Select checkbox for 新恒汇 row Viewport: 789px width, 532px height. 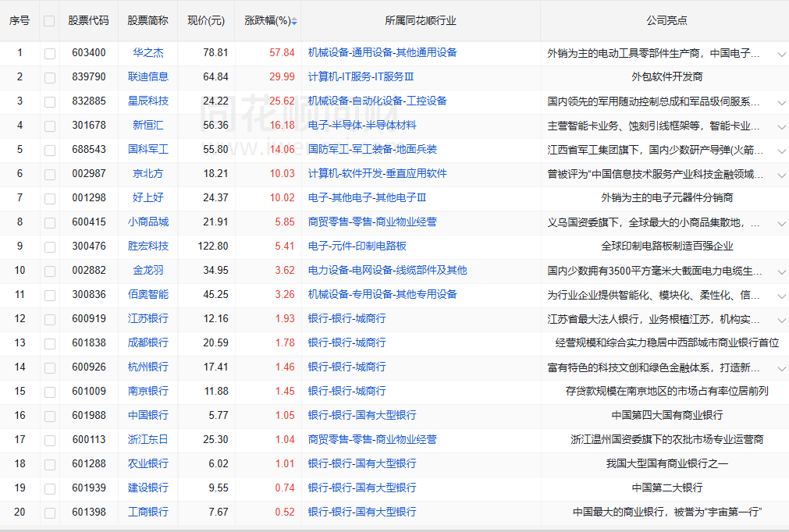(x=50, y=126)
